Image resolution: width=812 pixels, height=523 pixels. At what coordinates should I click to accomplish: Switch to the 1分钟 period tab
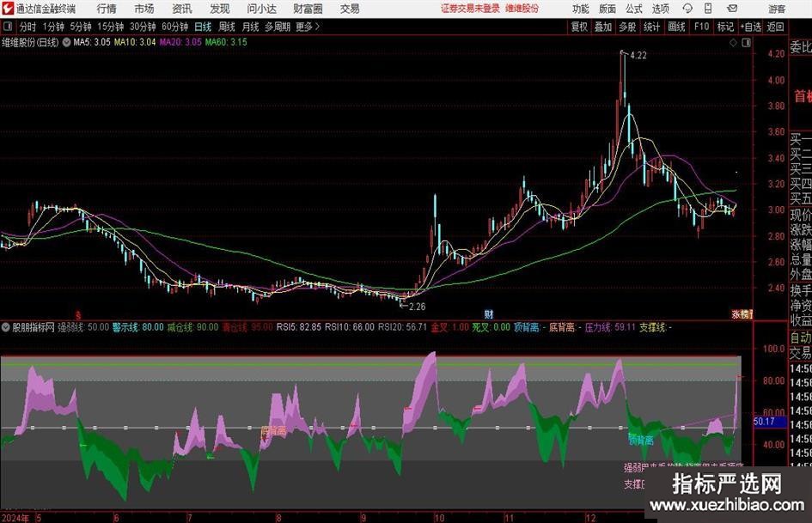(x=52, y=27)
